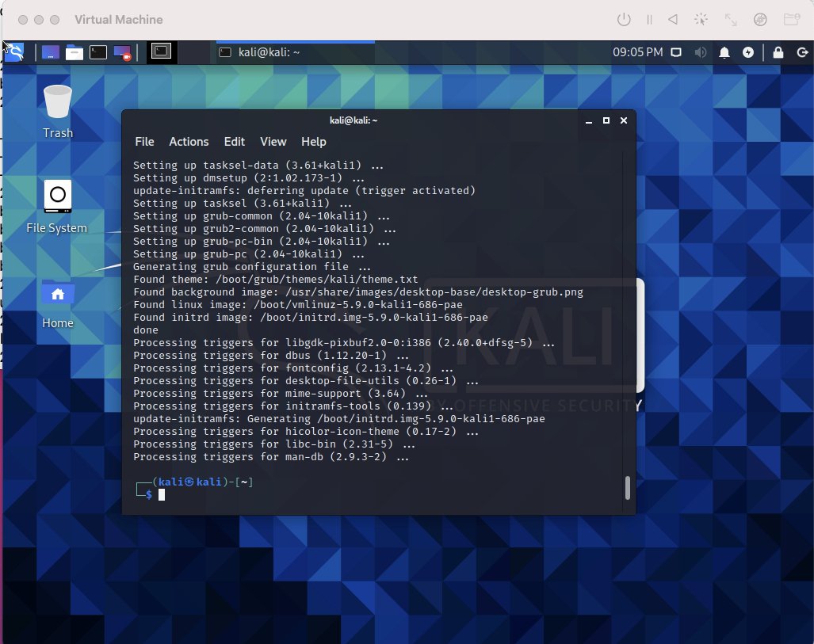
Task: Open the file manager panel launcher
Action: (75, 52)
